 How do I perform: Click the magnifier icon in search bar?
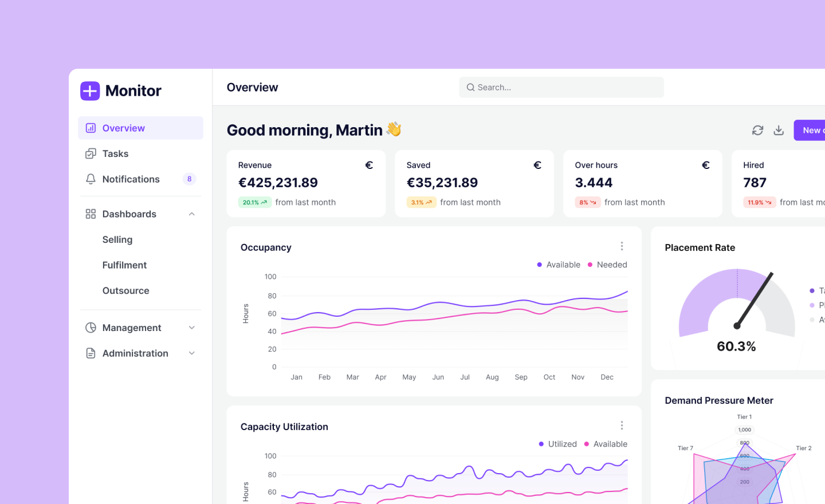(470, 87)
